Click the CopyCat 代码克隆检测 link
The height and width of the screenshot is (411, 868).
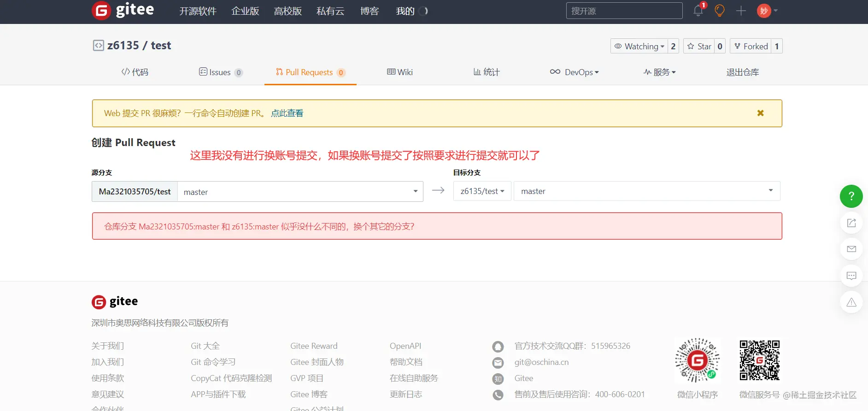pos(232,378)
